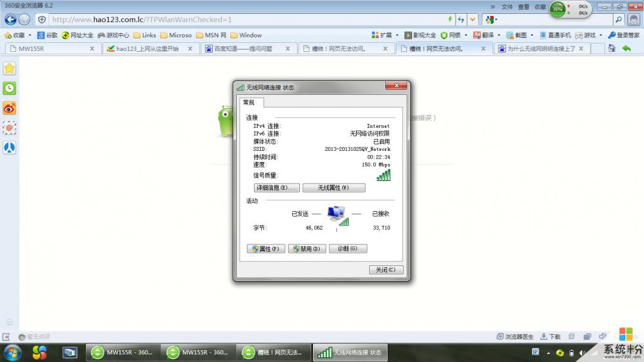Click the SSID value 2013-20131025QV_Network
The height and width of the screenshot is (362, 644).
[x=357, y=149]
